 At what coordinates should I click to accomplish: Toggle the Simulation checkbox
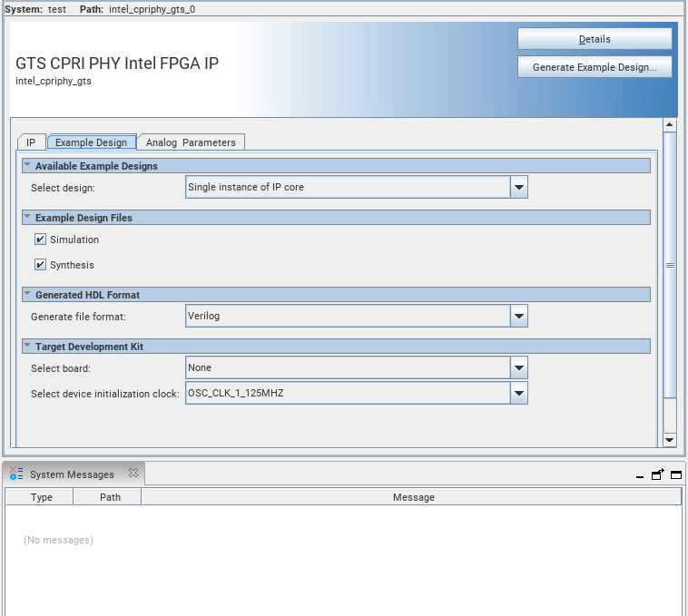[40, 239]
